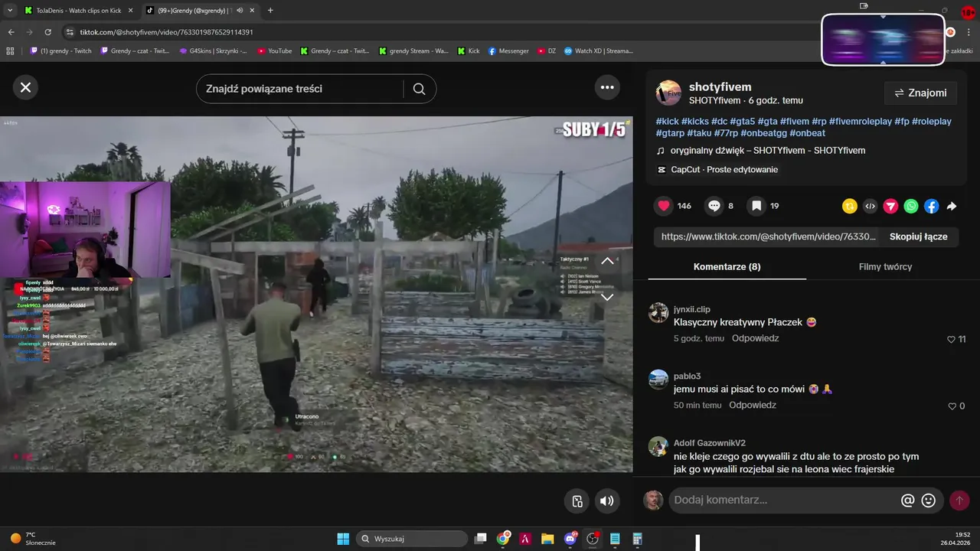
Task: Open the (1) grendy - Twitch bookmark
Action: pos(60,51)
